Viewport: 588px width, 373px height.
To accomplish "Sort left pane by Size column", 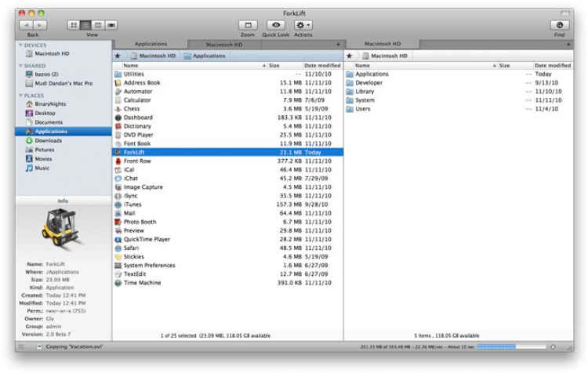I will (x=285, y=66).
